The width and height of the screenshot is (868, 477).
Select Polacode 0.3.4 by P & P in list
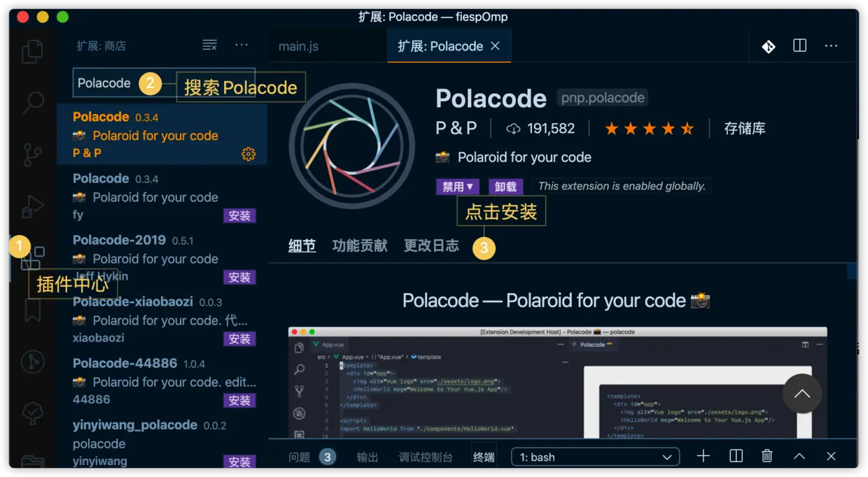(162, 134)
